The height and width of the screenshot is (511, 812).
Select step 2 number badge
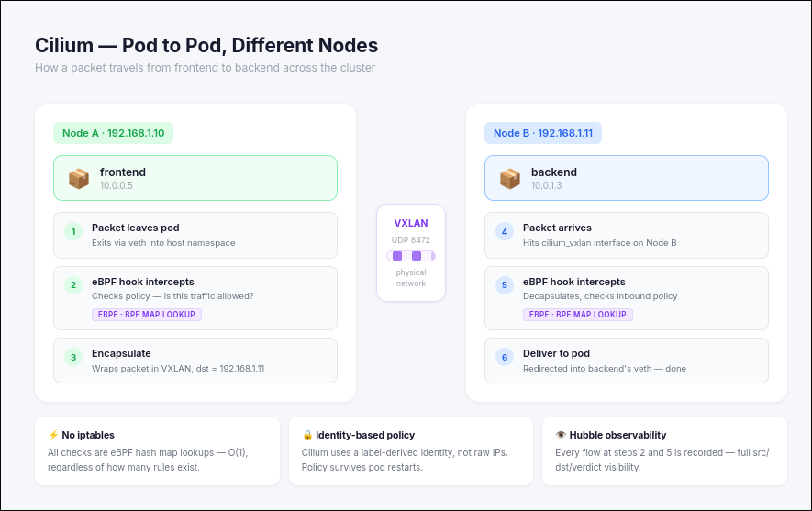click(x=73, y=285)
